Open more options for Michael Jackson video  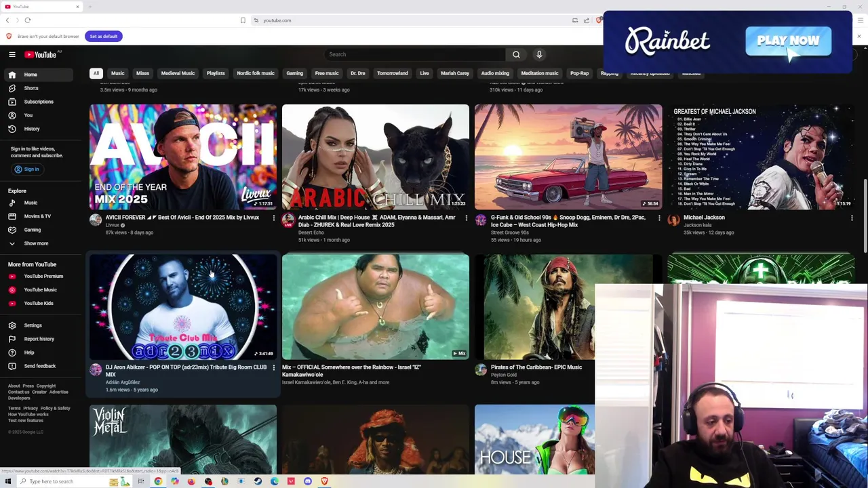pyautogui.click(x=852, y=218)
